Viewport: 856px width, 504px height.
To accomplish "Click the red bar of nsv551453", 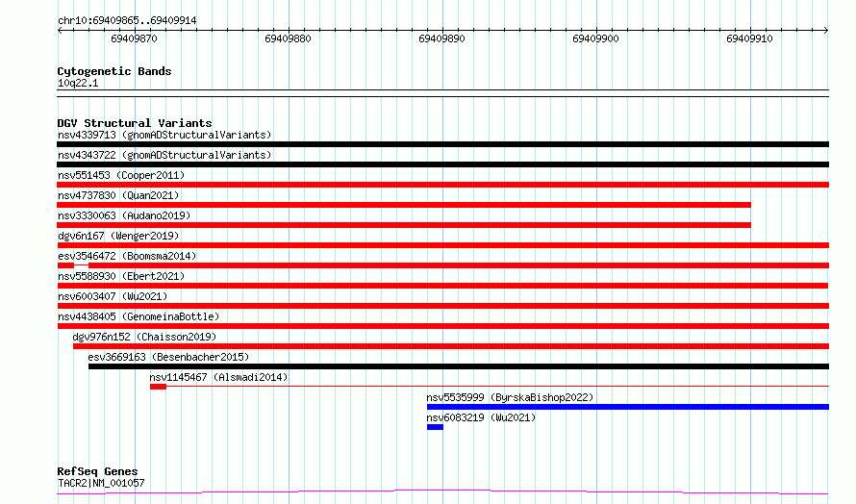I will tap(442, 185).
